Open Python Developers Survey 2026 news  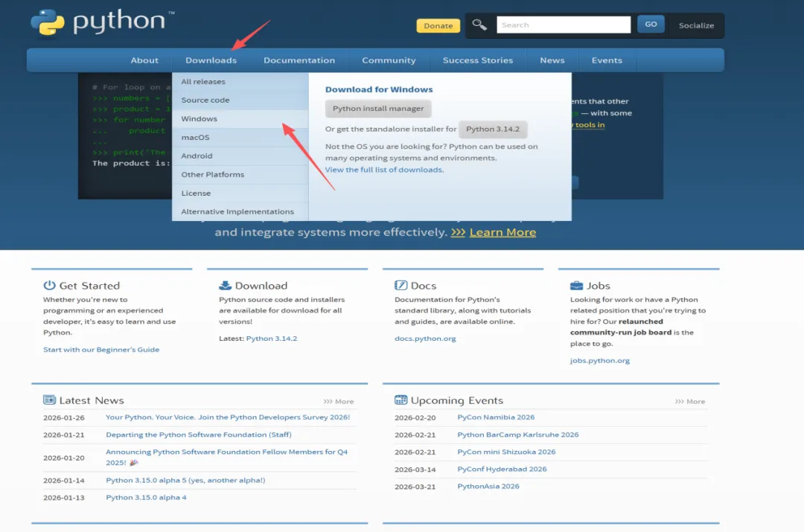[x=228, y=417]
